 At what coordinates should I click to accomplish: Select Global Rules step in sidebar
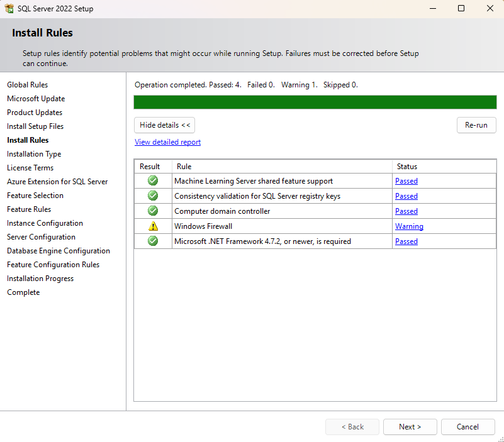pyautogui.click(x=27, y=85)
